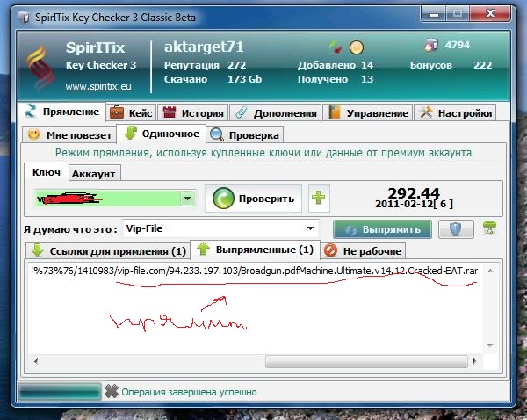Open the Дополнения tab
527x420 pixels.
pyautogui.click(x=276, y=113)
